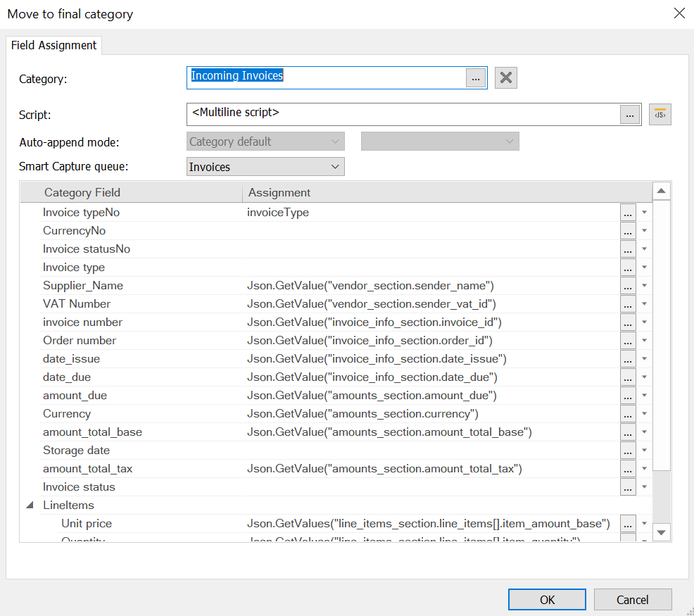
Task: Click ellipsis button for CurrencyNo row
Action: pyautogui.click(x=628, y=231)
